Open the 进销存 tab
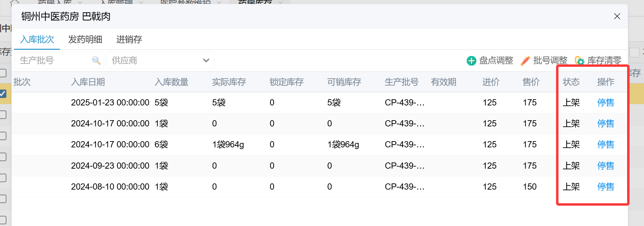Image resolution: width=644 pixels, height=226 pixels. click(x=129, y=39)
